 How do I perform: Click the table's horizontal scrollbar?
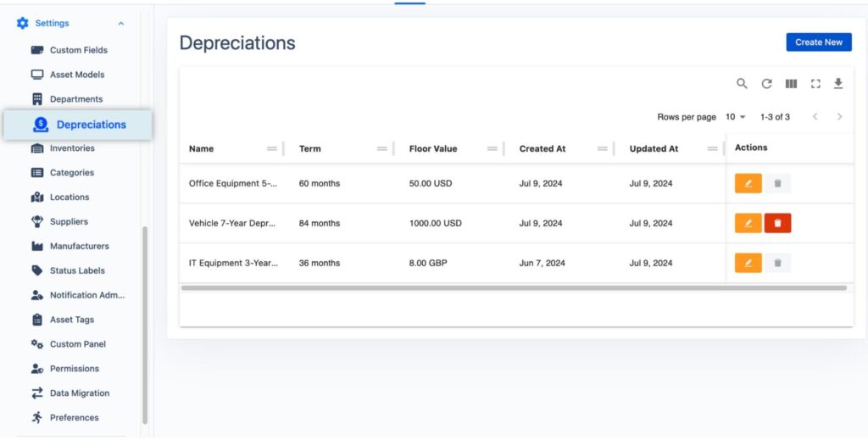pyautogui.click(x=513, y=288)
